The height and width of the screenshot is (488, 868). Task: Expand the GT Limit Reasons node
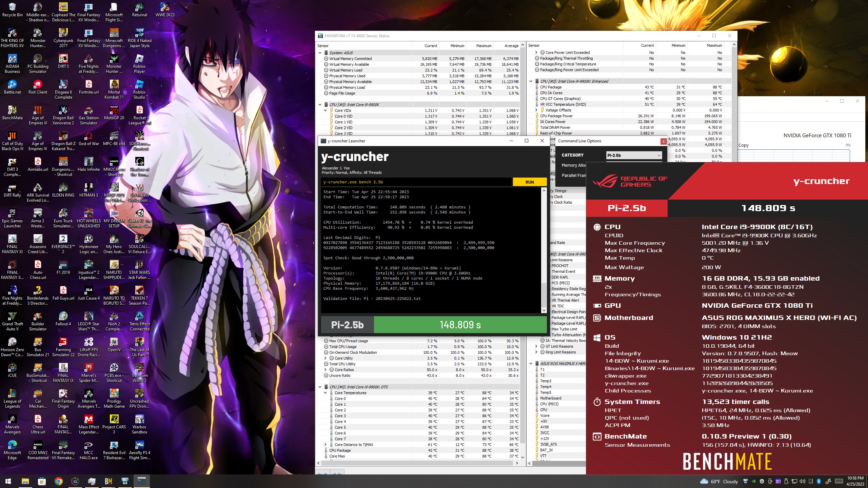click(x=536, y=346)
